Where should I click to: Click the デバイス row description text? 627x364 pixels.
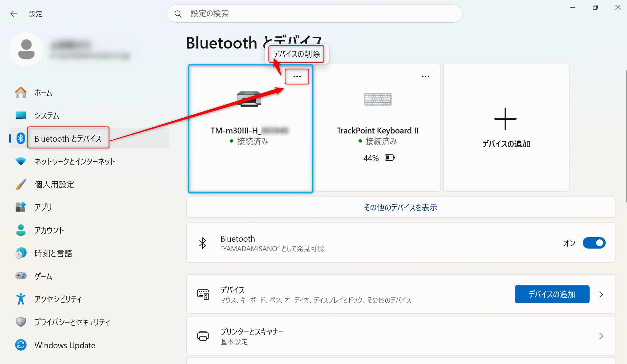coord(316,300)
